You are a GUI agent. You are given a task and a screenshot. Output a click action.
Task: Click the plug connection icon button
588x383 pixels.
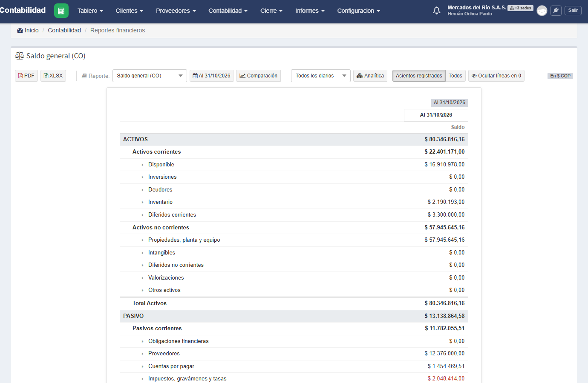tap(556, 10)
